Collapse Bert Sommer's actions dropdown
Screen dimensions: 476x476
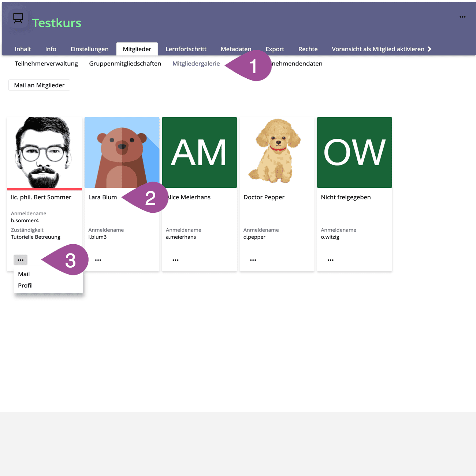click(21, 260)
